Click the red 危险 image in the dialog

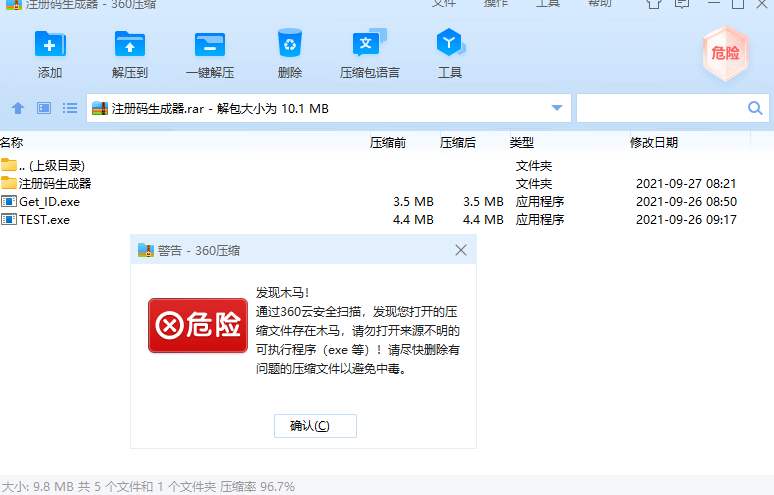[x=198, y=325]
